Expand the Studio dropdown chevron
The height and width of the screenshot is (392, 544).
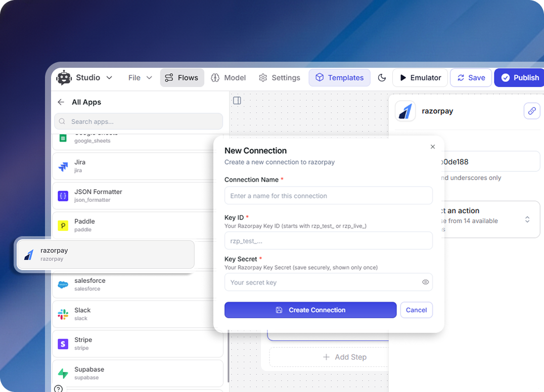pos(109,77)
